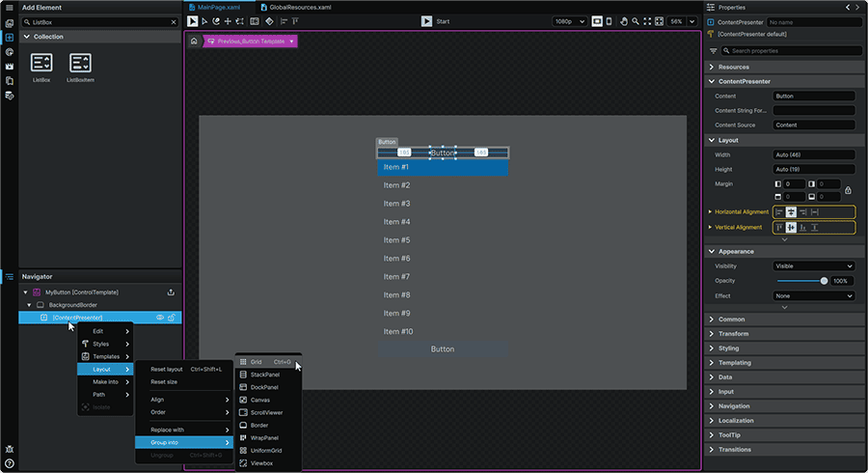Viewport: 868px width, 473px height.
Task: Choose Grid in Group into submenu
Action: tap(268, 362)
